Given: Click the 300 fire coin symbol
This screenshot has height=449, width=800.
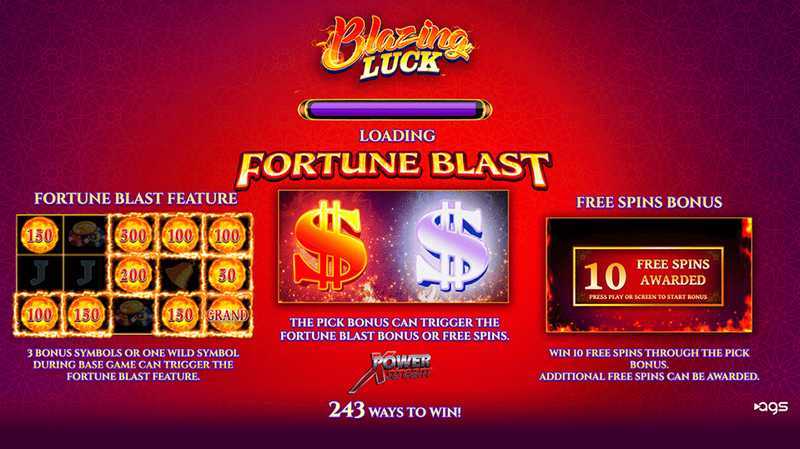Looking at the screenshot, I should [x=133, y=235].
